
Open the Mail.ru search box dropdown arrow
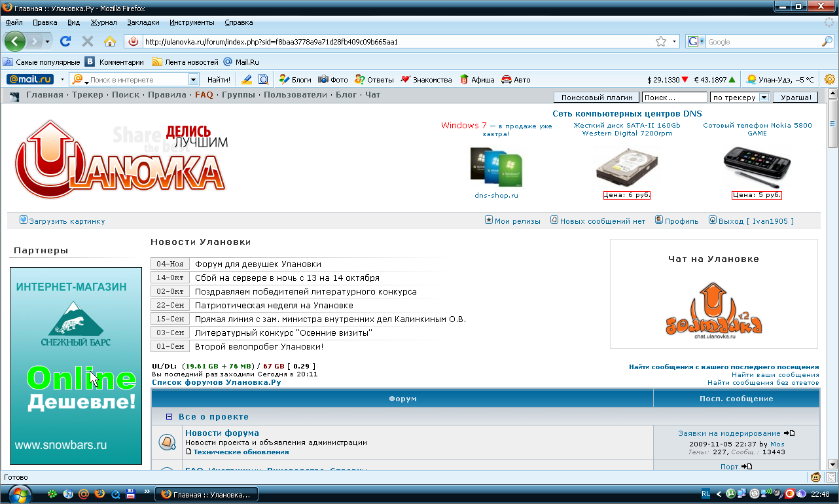tap(193, 80)
